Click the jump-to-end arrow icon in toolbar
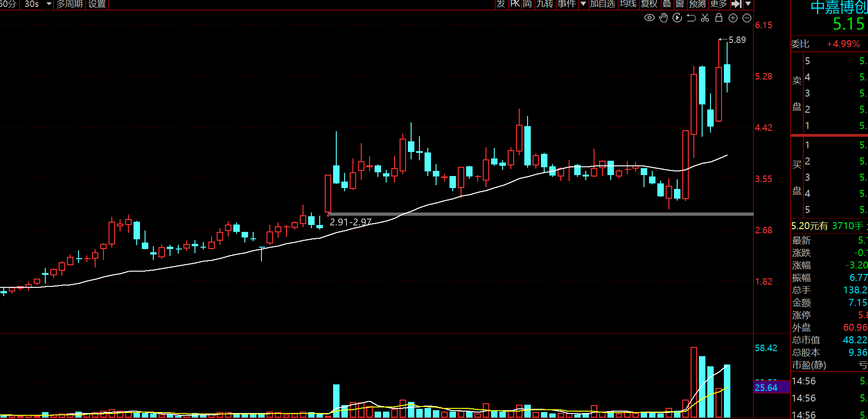Image resolution: width=868 pixels, height=419 pixels. pyautogui.click(x=736, y=4)
